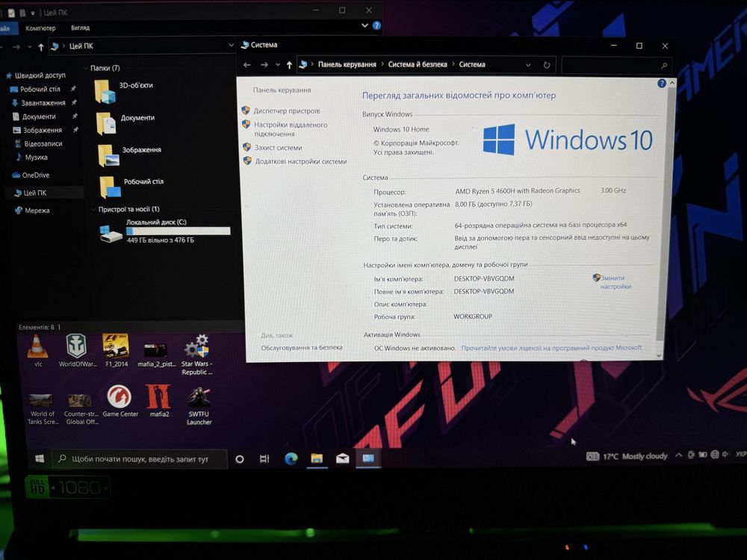Select Відеозаписи in navigation pane

43,144
